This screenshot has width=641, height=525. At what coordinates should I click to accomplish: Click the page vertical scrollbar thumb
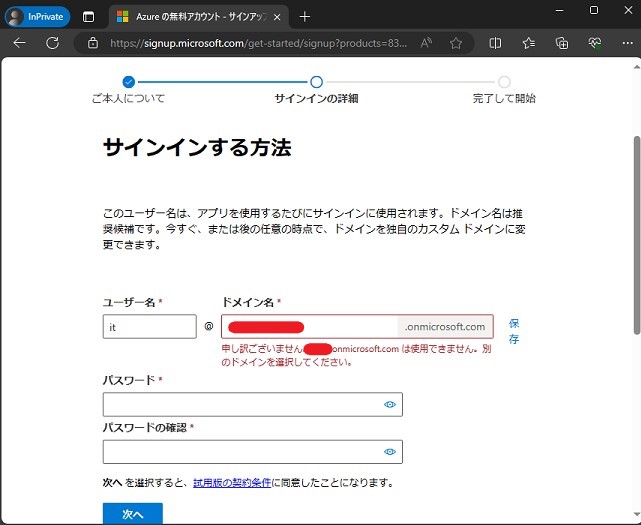[x=637, y=235]
